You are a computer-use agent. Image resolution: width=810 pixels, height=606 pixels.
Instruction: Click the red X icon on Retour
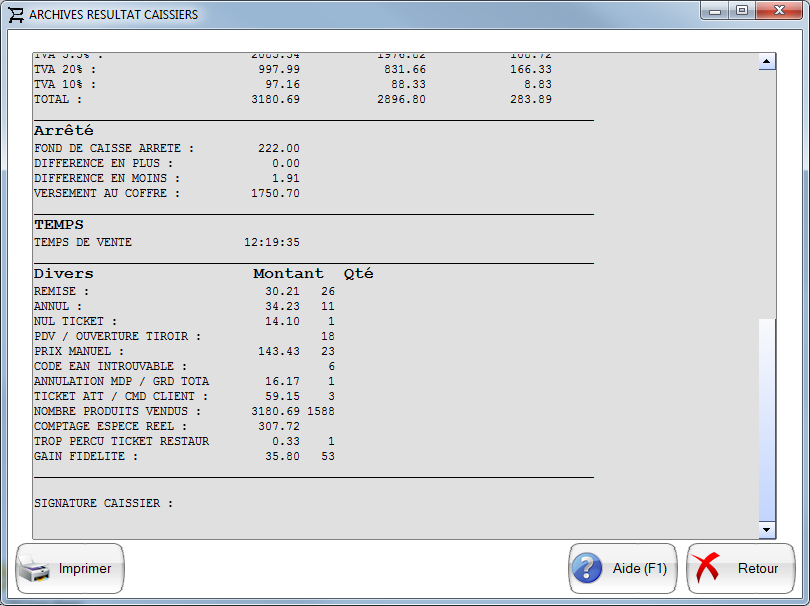coord(708,569)
